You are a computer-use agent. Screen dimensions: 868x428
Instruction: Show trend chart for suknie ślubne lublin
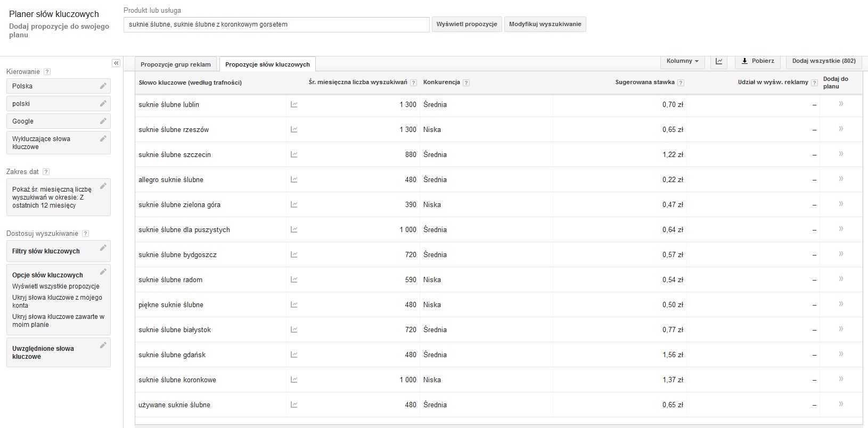click(x=294, y=104)
